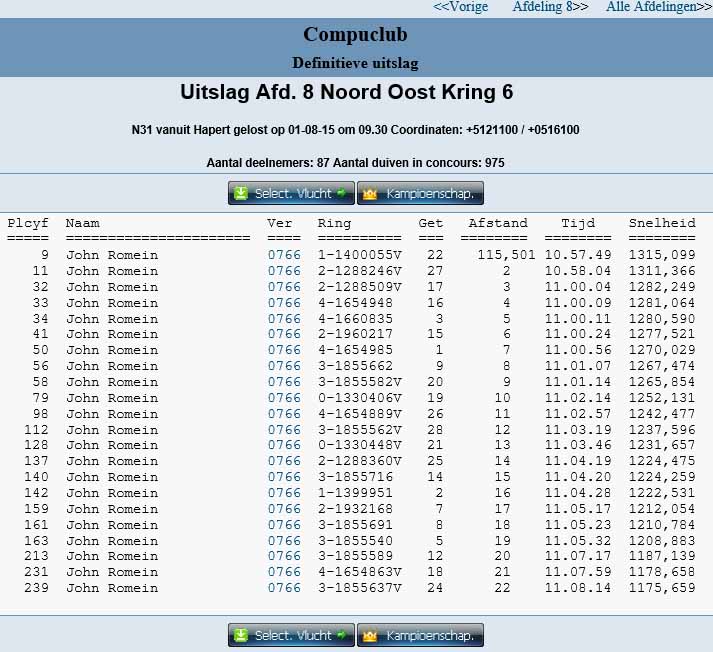The width and height of the screenshot is (713, 652).
Task: Click 0766 link in row with ring 3-1855637V
Action: (284, 587)
